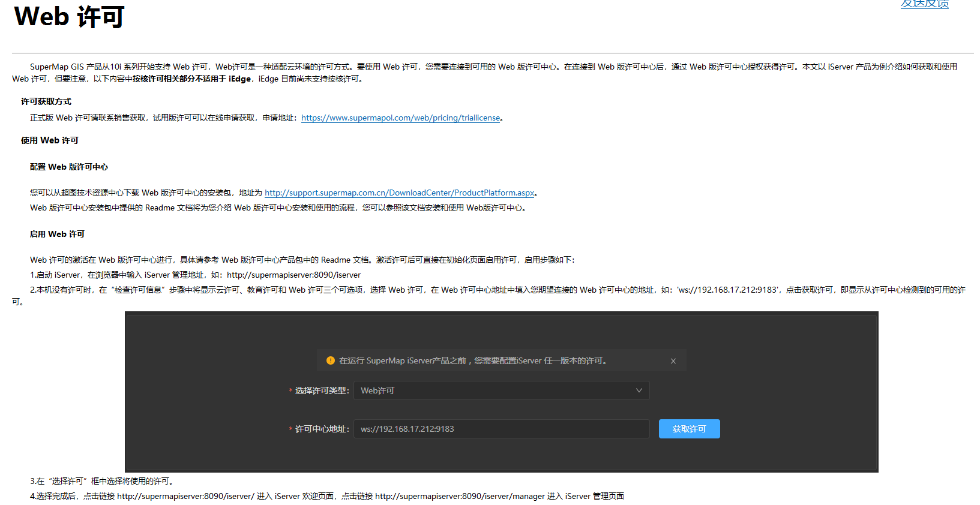Close the iServer license warning banner
The height and width of the screenshot is (505, 980).
point(673,361)
